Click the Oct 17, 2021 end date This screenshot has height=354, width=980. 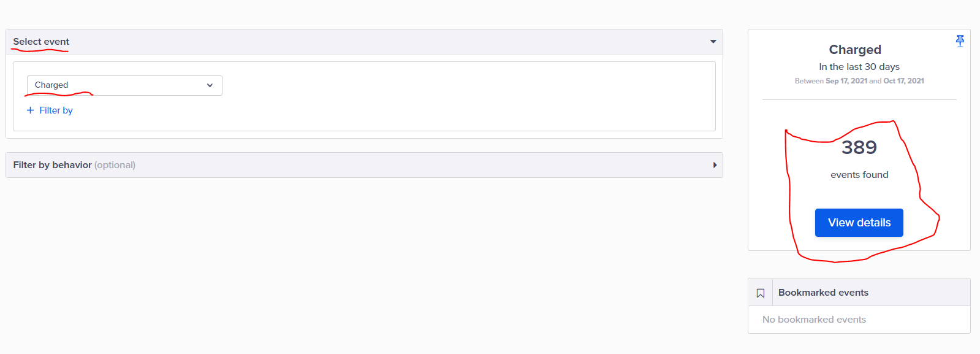coord(903,81)
